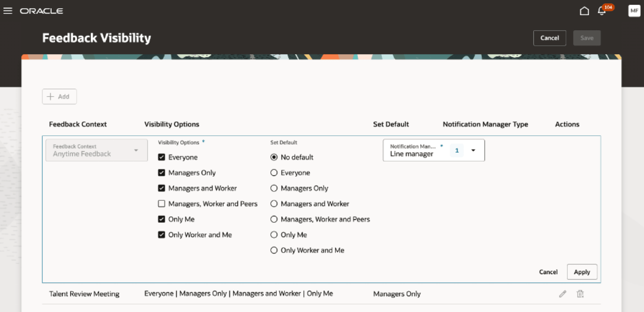644x312 pixels.
Task: Open the navigation hamburger menu
Action: click(x=7, y=10)
